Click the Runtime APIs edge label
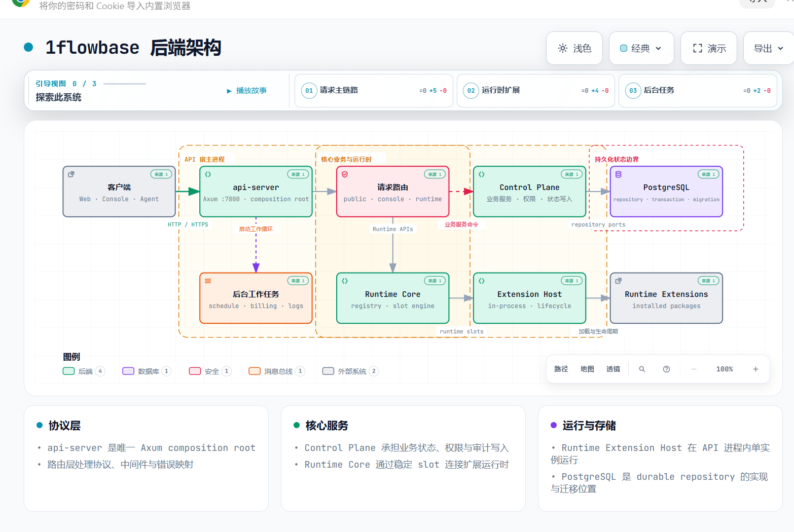794x532 pixels. pos(393,229)
